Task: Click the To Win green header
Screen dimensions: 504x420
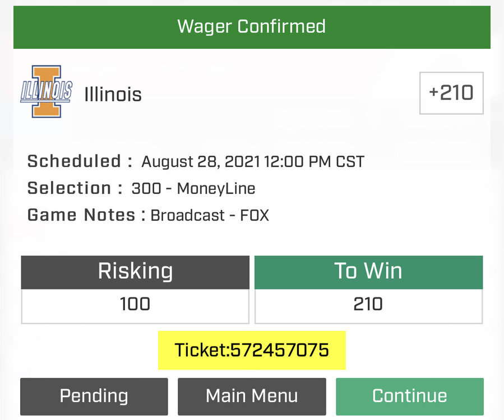Action: 368,272
